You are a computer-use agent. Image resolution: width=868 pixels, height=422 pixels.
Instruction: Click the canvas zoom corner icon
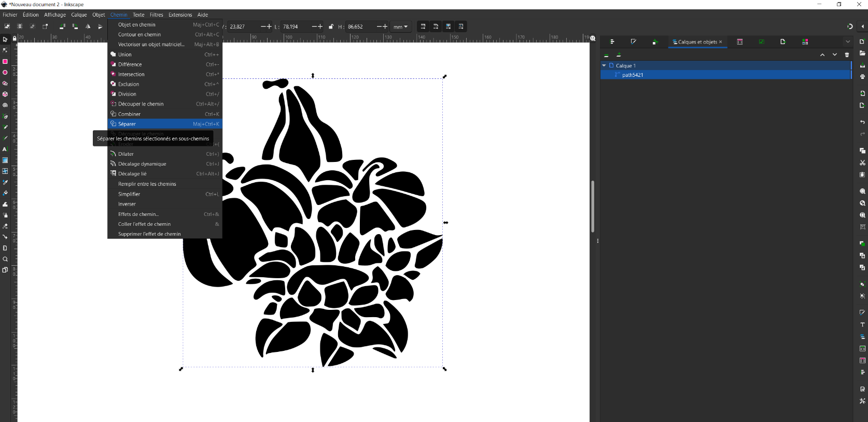tap(593, 38)
